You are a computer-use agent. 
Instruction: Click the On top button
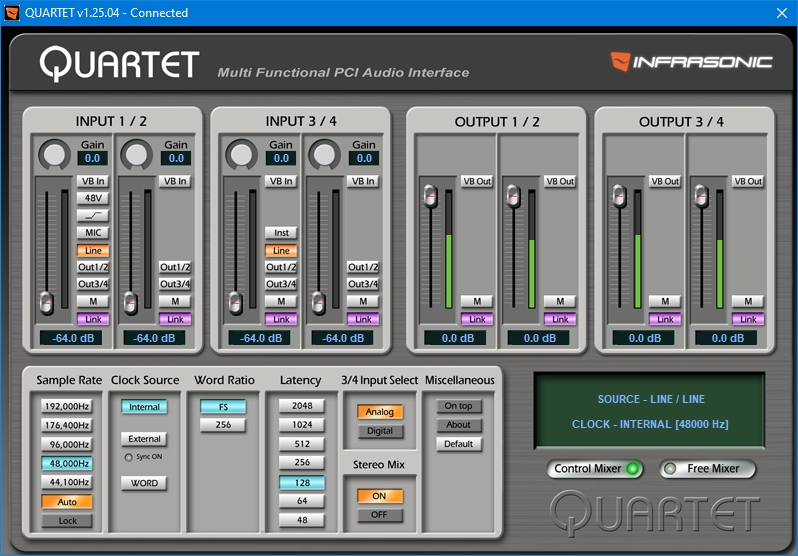point(459,406)
